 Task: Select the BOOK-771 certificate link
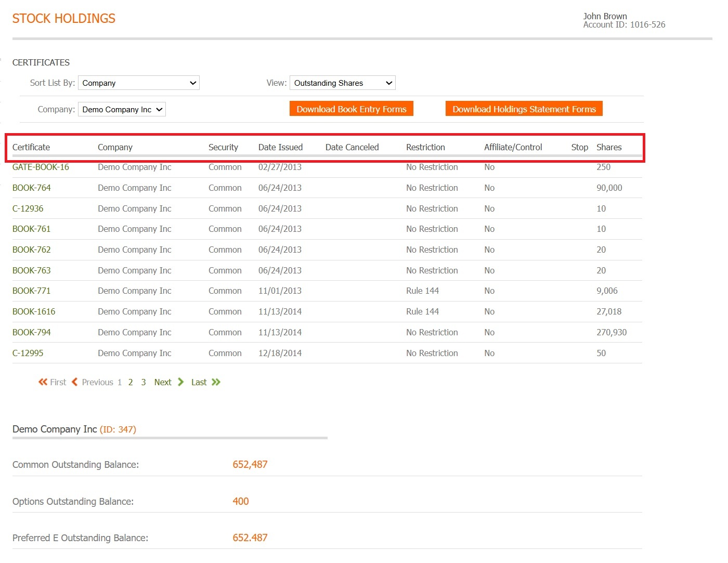click(x=32, y=291)
